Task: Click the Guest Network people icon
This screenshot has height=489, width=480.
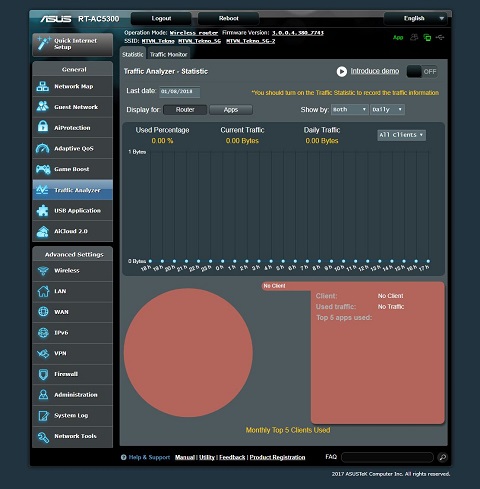Action: tap(43, 107)
